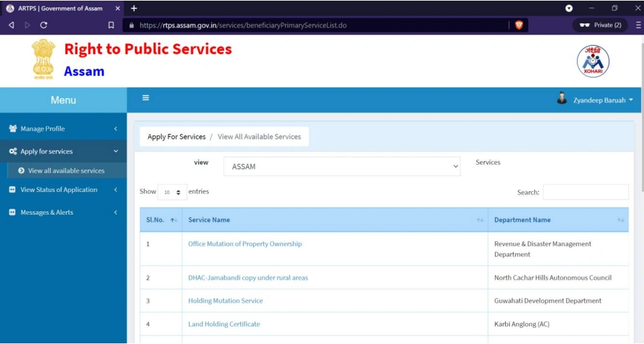The width and height of the screenshot is (644, 344).
Task: Click the Messages & Alerts icon
Action: pyautogui.click(x=12, y=212)
